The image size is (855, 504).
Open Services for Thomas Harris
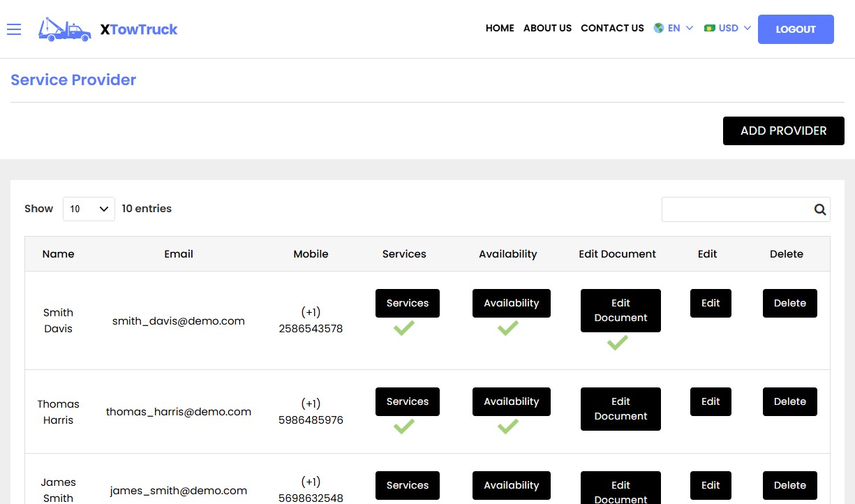408,401
